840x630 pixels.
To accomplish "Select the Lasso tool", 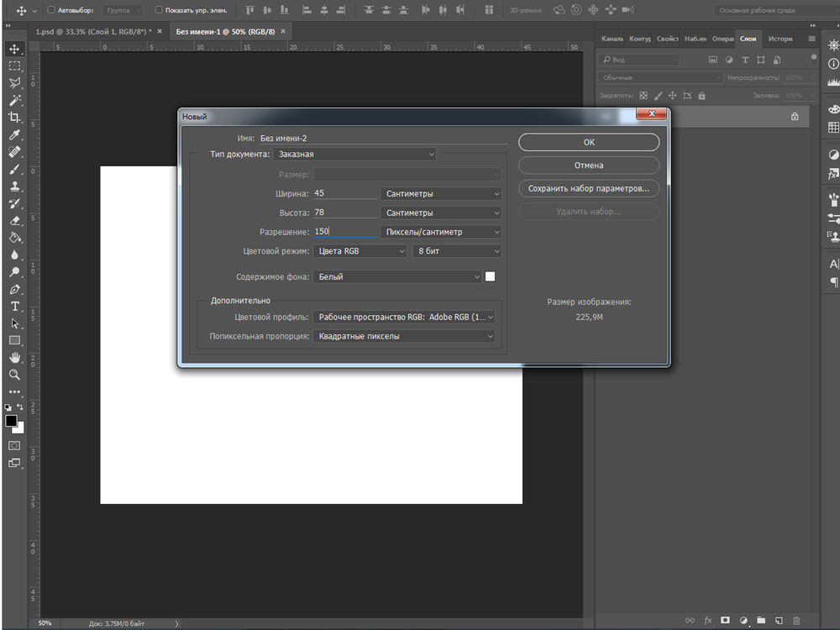I will click(14, 83).
